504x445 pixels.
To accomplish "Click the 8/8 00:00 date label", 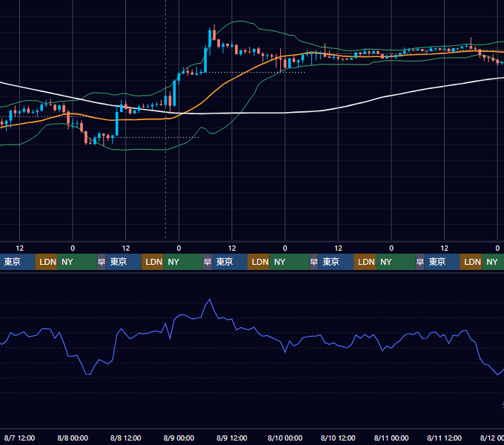I will 73,438.
